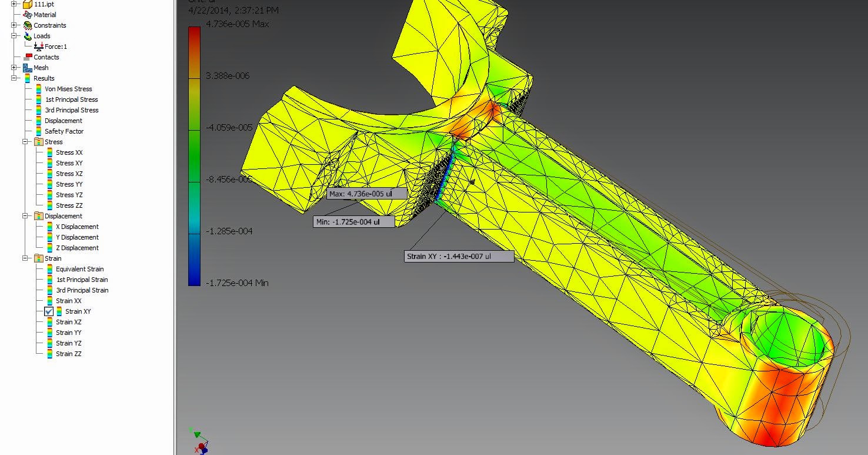Collapse the Stress folder
The image size is (868, 455).
click(x=25, y=142)
